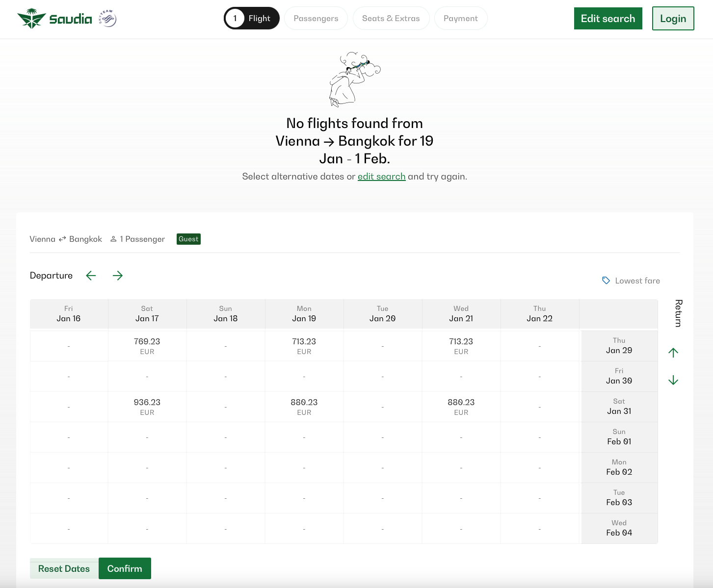The image size is (713, 588).
Task: Click the Saudia logo
Action: (54, 19)
